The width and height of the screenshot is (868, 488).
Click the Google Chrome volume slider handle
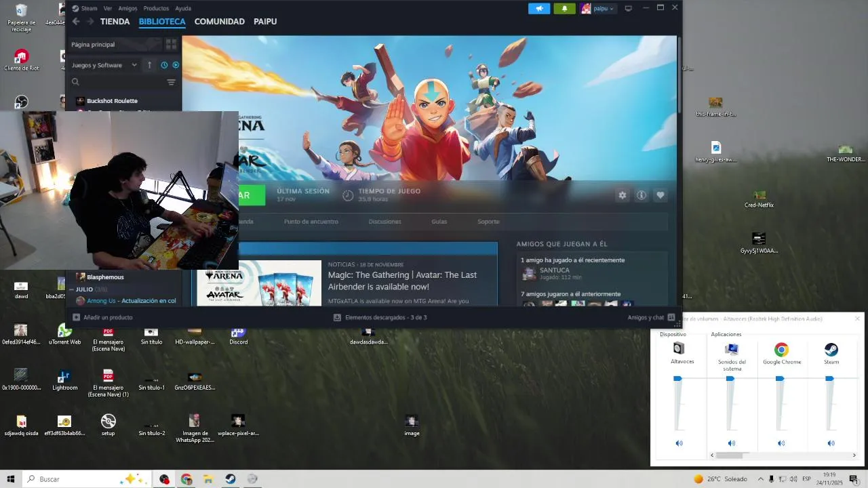pos(780,379)
